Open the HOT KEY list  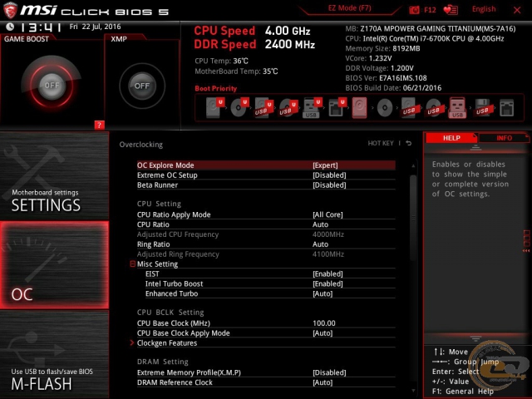coord(381,143)
